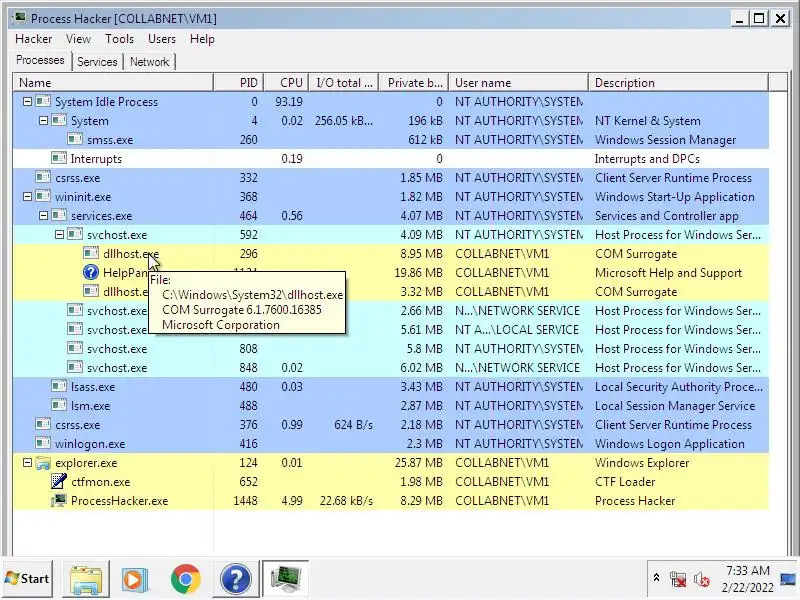Click the taskbar clock showing 7:33 AM
800x600 pixels.
747,579
